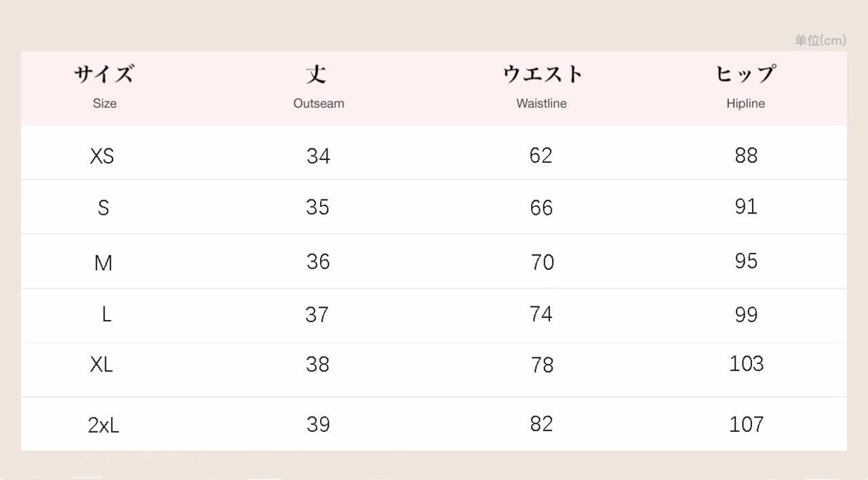The width and height of the screenshot is (868, 480).
Task: Click the S waistline value 66
Action: 541,207
